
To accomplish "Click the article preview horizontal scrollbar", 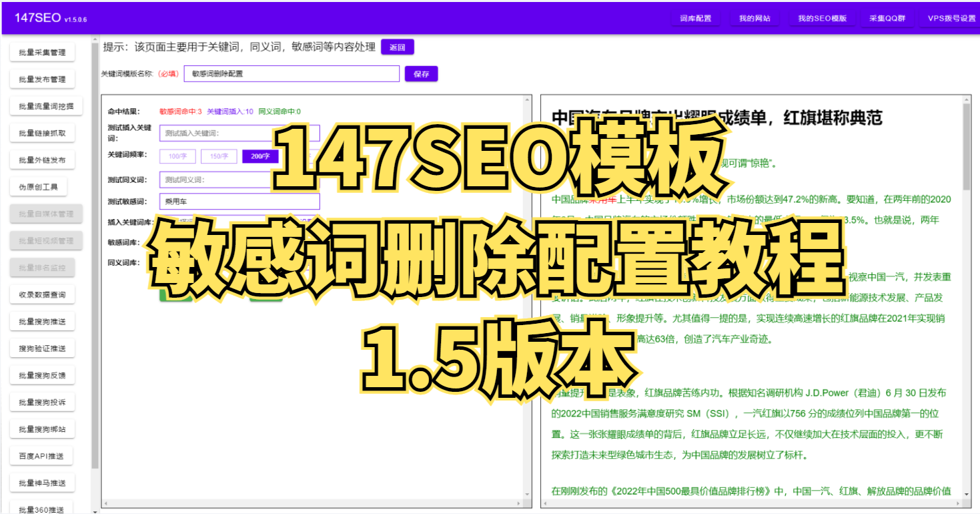I will pos(751,503).
